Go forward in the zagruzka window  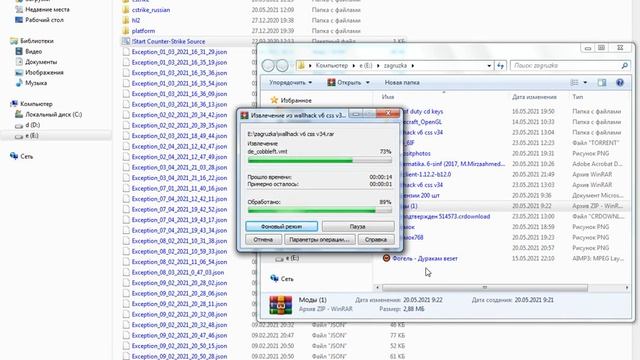pos(282,65)
